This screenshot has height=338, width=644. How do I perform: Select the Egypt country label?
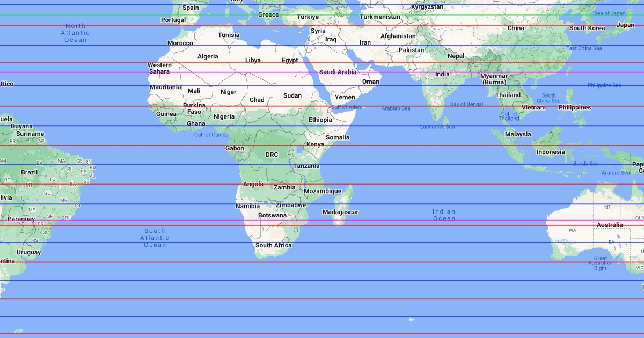[x=290, y=60]
